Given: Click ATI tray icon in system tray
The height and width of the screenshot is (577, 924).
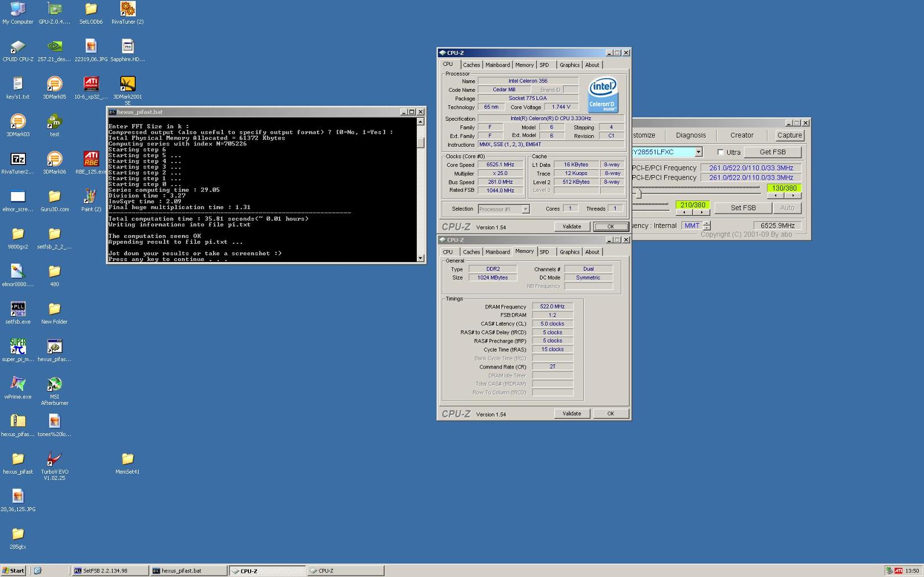Looking at the screenshot, I should [899, 571].
